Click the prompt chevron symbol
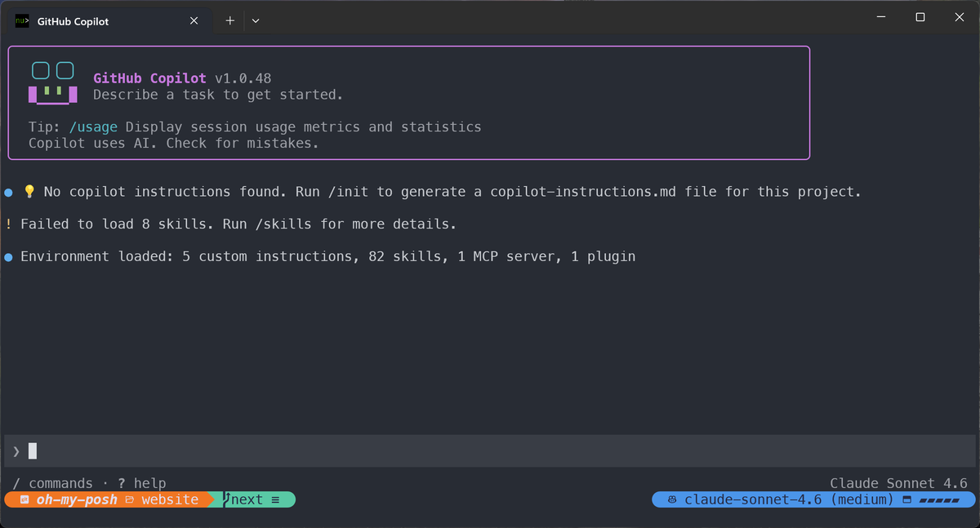 [x=16, y=451]
